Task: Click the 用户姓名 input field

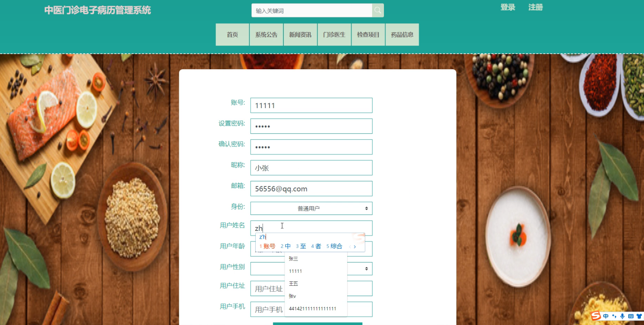Action: pos(312,228)
